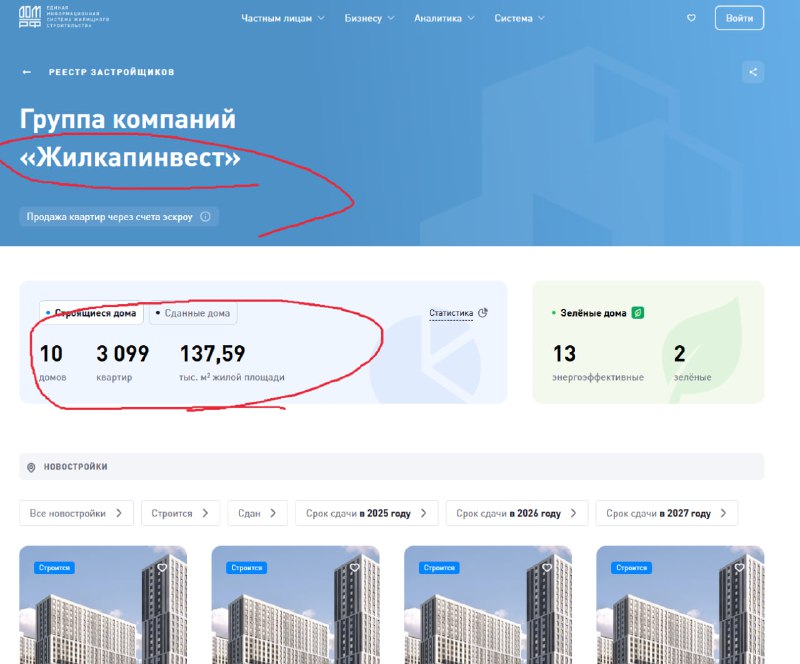
Task: Open Реестр застройщиков breadcrumb link
Action: click(x=111, y=72)
